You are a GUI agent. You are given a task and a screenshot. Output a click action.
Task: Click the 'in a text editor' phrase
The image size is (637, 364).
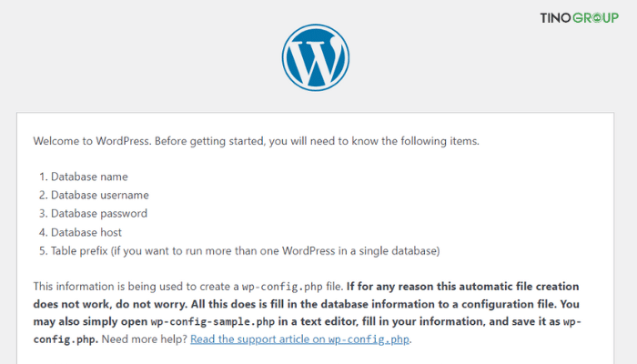[x=318, y=322]
